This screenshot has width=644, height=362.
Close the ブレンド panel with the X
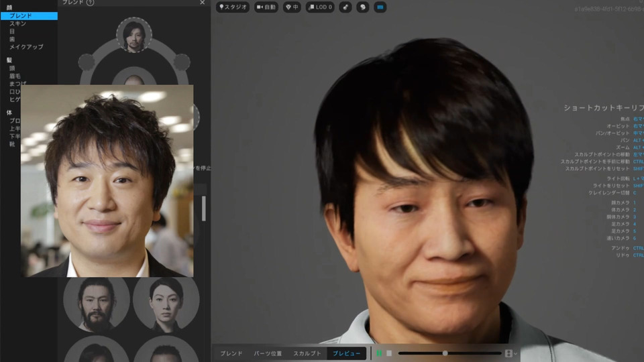(203, 3)
